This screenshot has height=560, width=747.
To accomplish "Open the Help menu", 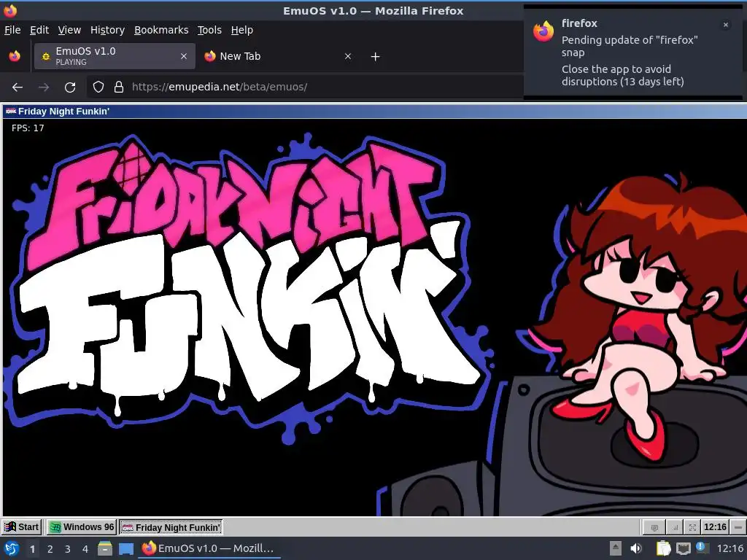I will pos(242,30).
